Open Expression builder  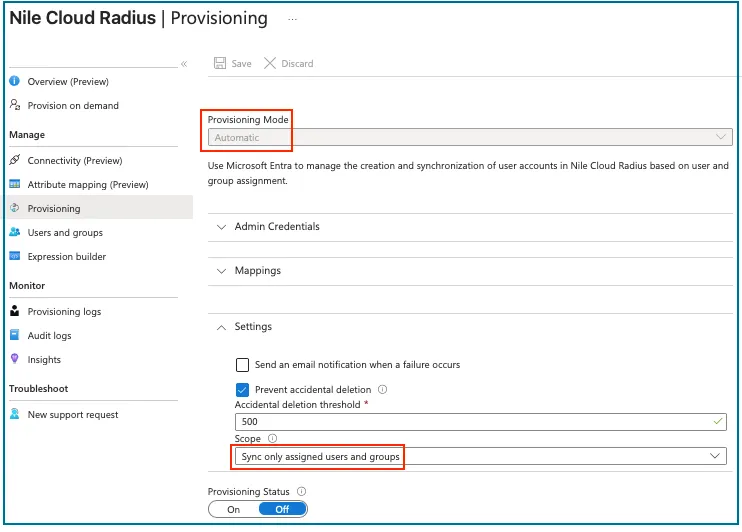(67, 257)
